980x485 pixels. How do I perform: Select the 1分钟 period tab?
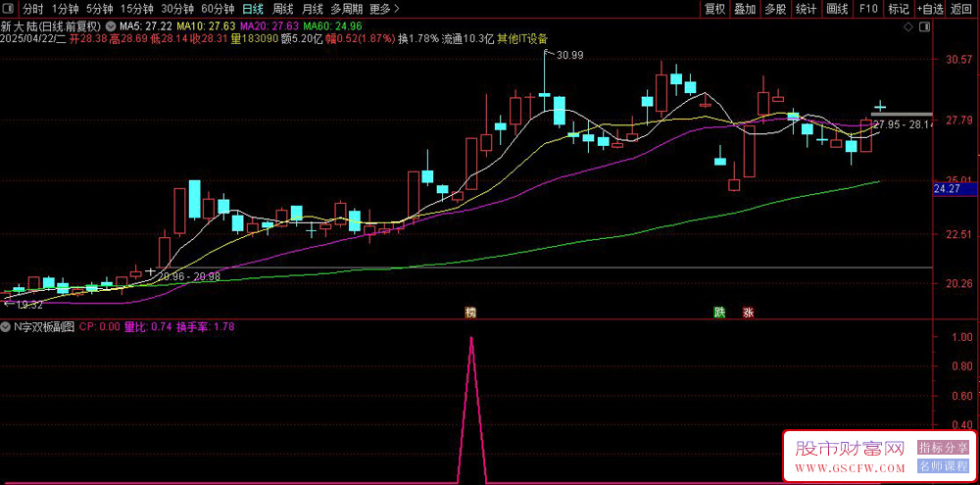65,9
